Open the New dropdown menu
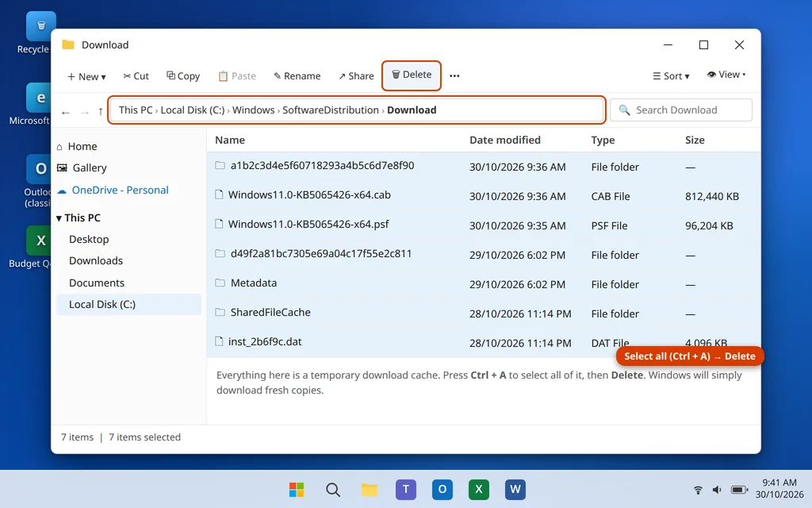 pos(86,76)
